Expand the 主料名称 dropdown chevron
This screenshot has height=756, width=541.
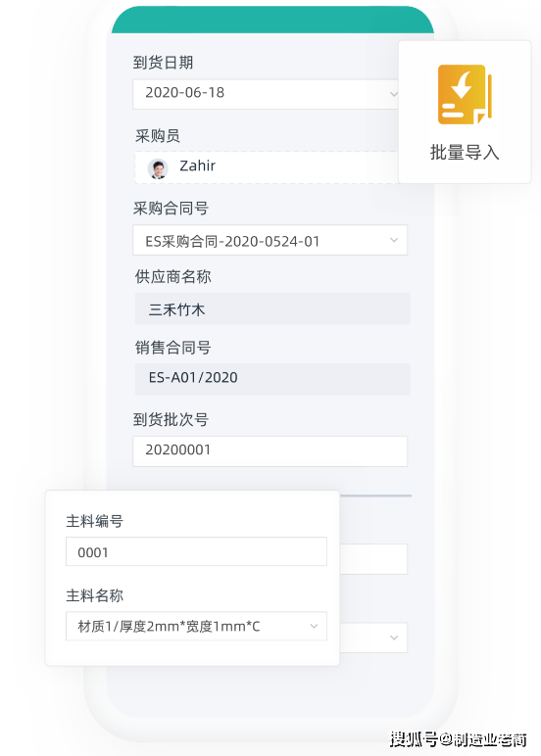(x=314, y=627)
